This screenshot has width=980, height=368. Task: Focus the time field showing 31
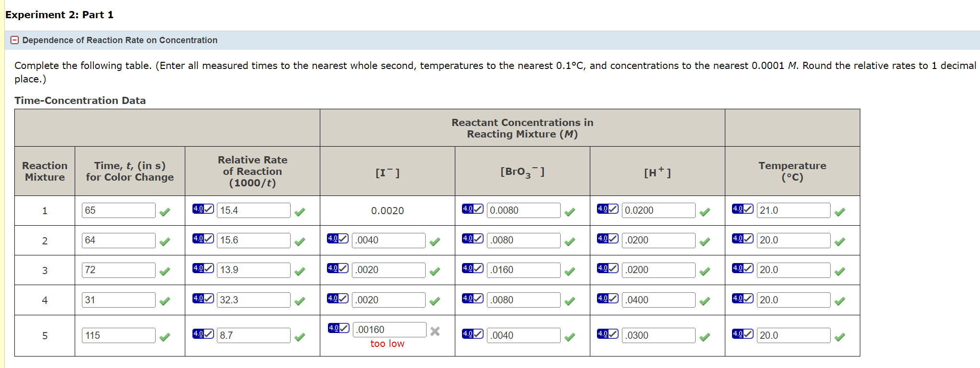119,300
